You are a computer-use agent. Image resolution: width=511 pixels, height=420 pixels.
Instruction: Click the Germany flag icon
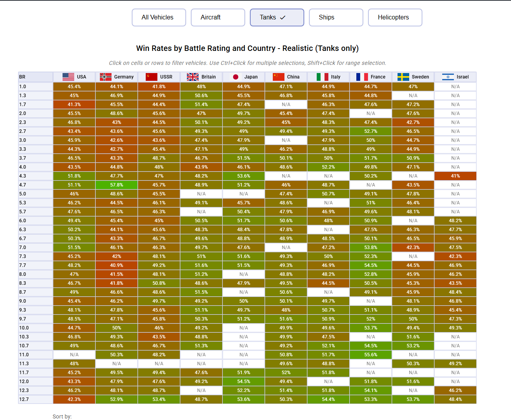(x=106, y=77)
